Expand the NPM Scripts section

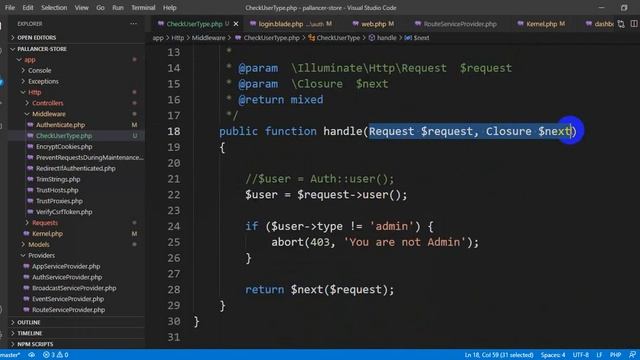(76, 344)
